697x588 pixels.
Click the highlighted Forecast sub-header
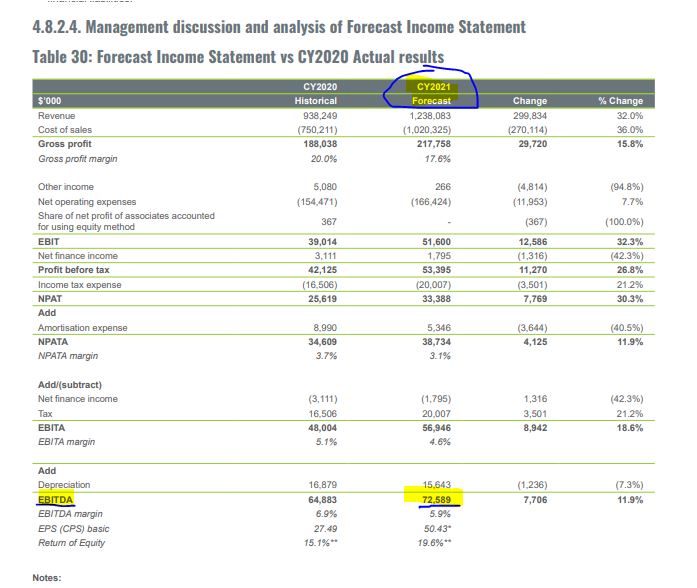point(431,101)
